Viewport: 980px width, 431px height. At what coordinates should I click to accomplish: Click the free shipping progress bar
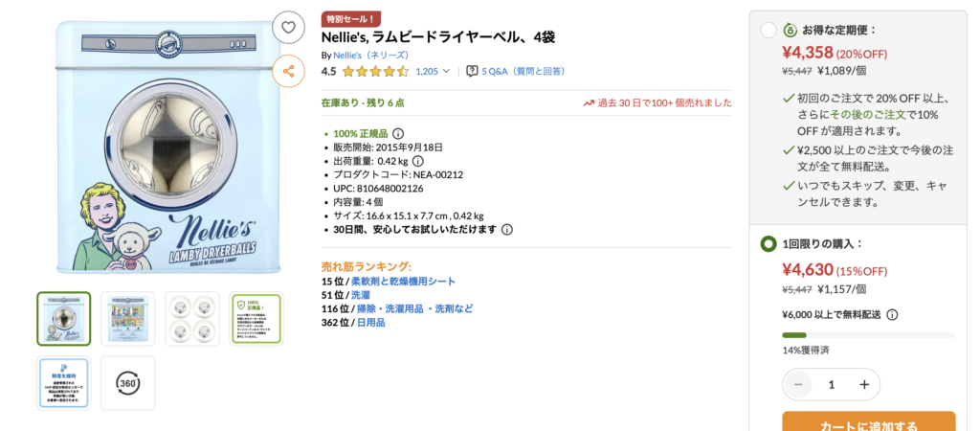[x=868, y=335]
